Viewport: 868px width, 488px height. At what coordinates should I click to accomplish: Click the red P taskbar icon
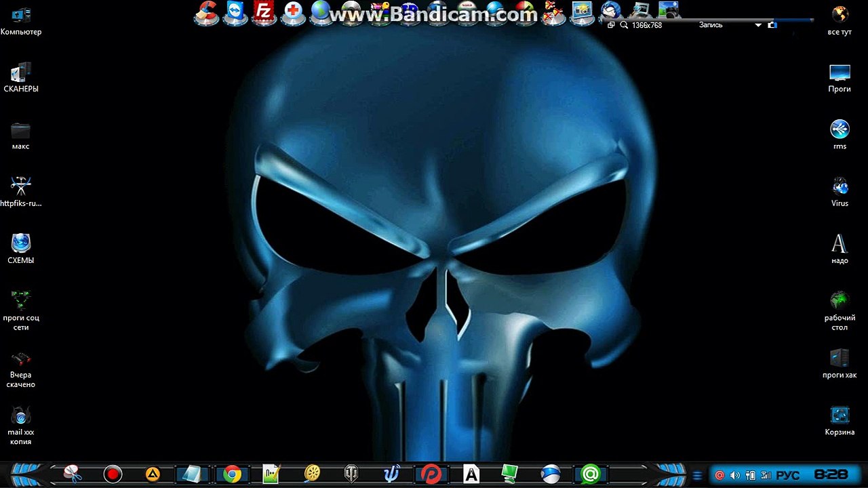coord(431,474)
